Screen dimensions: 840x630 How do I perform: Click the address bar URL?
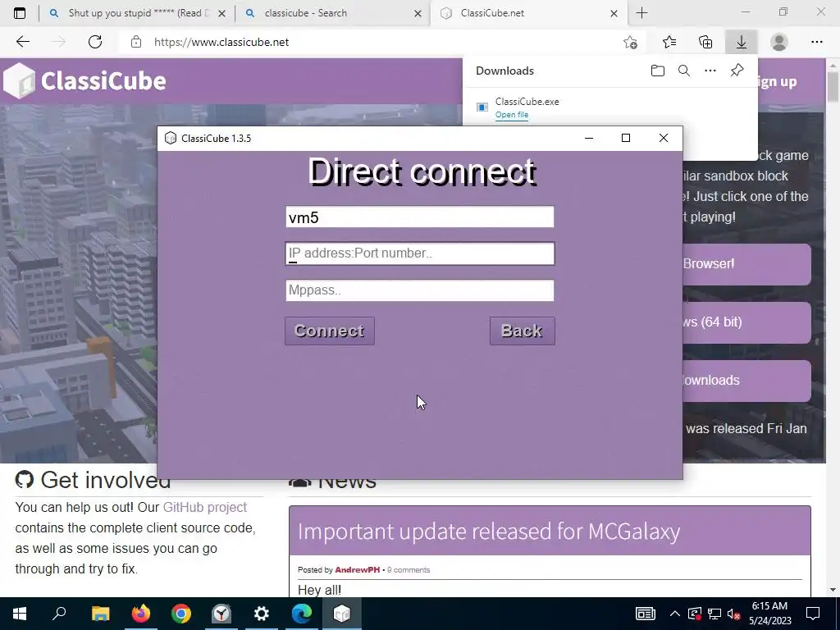point(221,42)
